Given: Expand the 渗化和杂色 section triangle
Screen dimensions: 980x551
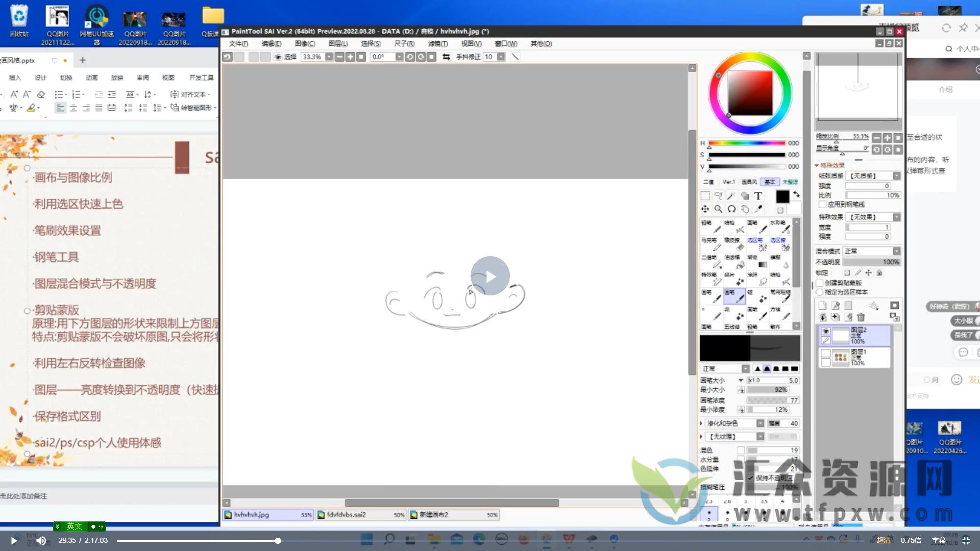Looking at the screenshot, I should pos(701,423).
